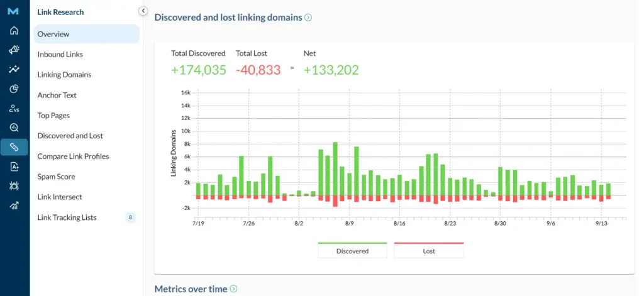Select the chain link research icon
644x296 pixels.
pos(14,147)
